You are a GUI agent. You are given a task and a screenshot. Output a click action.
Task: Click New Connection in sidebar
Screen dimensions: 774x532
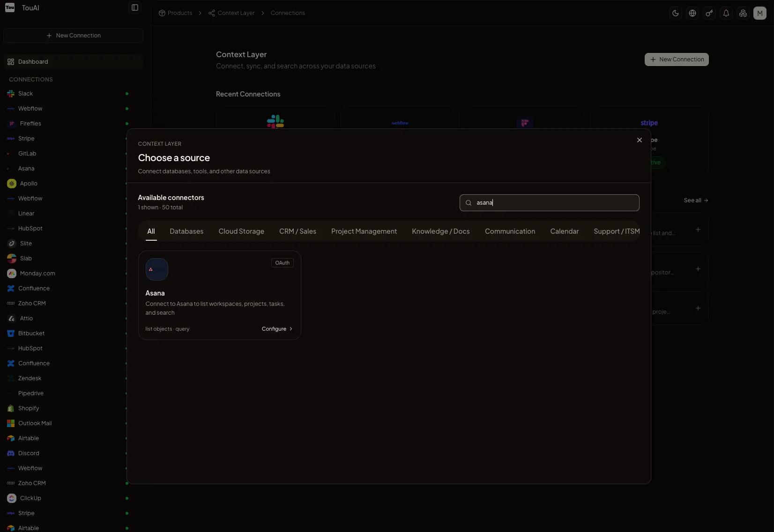tap(74, 36)
